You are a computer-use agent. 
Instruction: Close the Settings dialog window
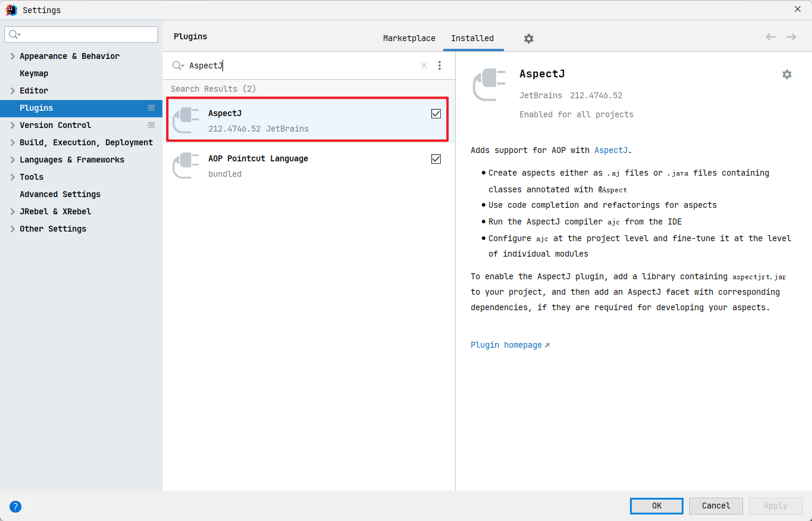click(x=798, y=9)
